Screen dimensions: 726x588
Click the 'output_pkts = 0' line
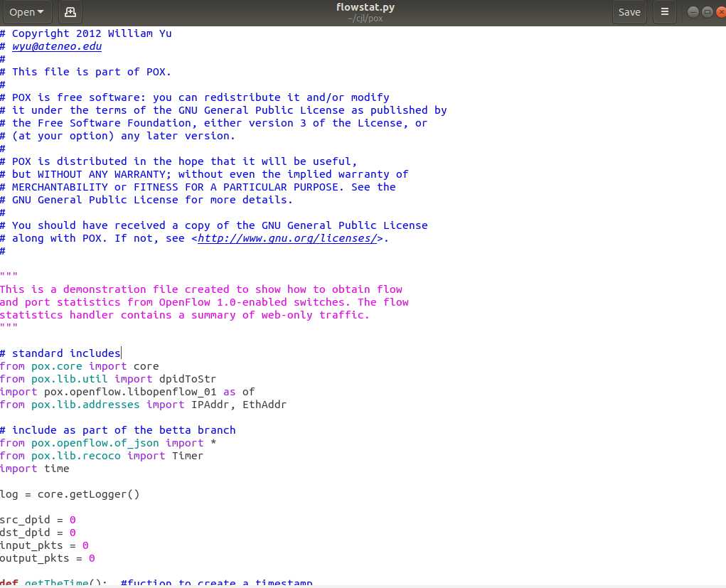(48, 558)
